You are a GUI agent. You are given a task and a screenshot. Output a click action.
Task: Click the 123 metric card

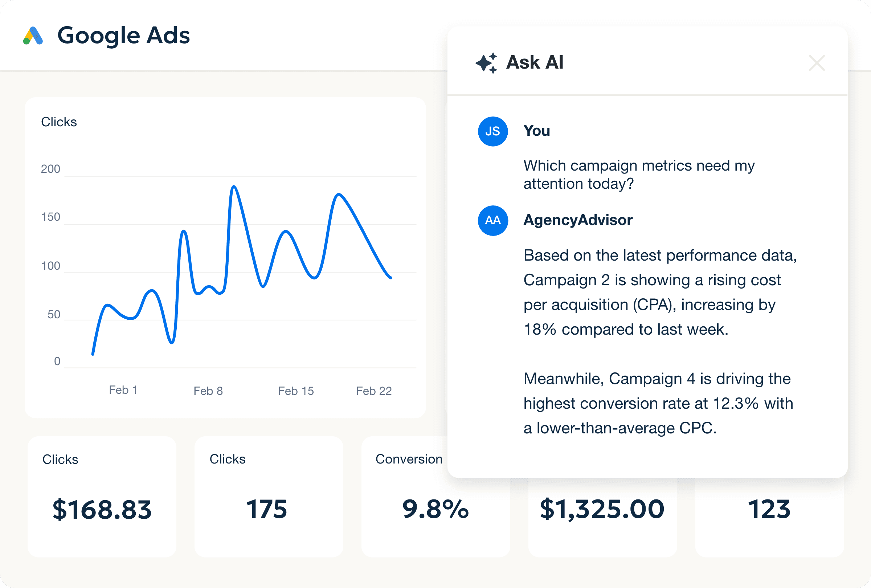tap(769, 510)
